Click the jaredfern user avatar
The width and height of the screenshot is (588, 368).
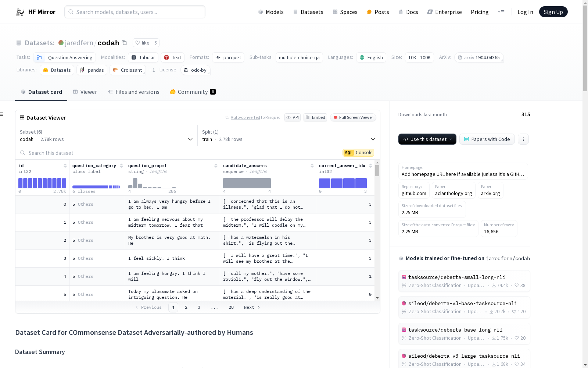click(x=61, y=43)
